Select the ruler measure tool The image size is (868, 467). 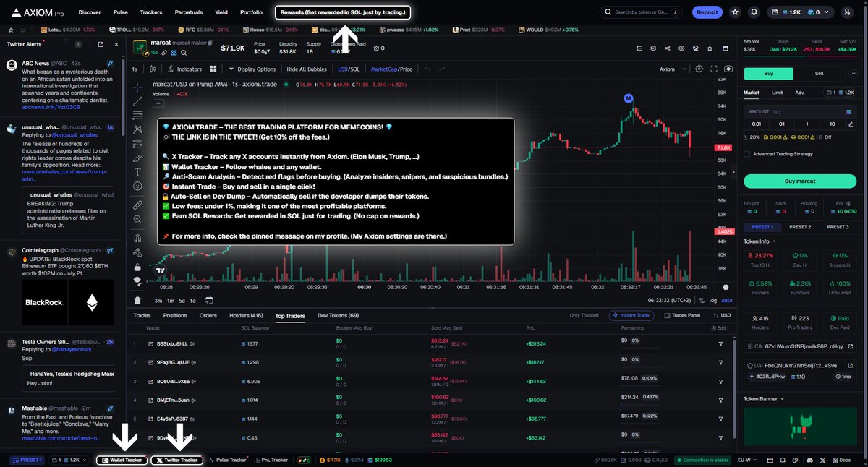pos(137,205)
